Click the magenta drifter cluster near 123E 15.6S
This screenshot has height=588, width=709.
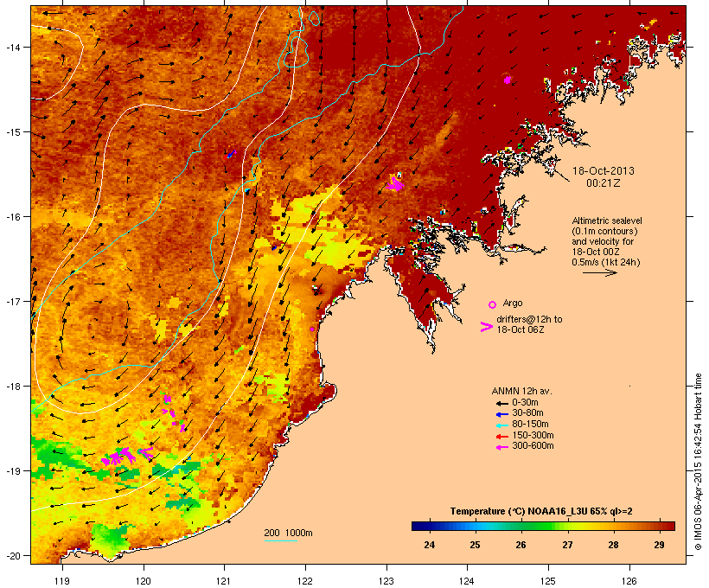coord(396,182)
